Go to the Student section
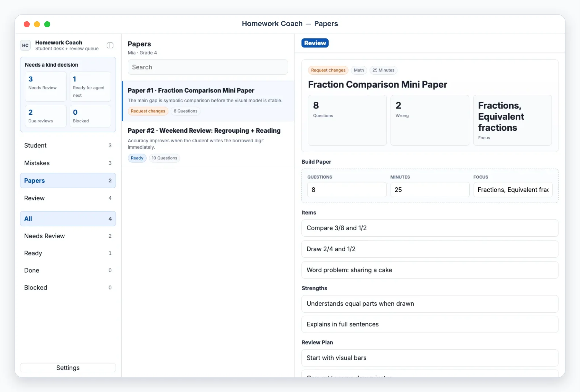The width and height of the screenshot is (580, 392). [68, 145]
